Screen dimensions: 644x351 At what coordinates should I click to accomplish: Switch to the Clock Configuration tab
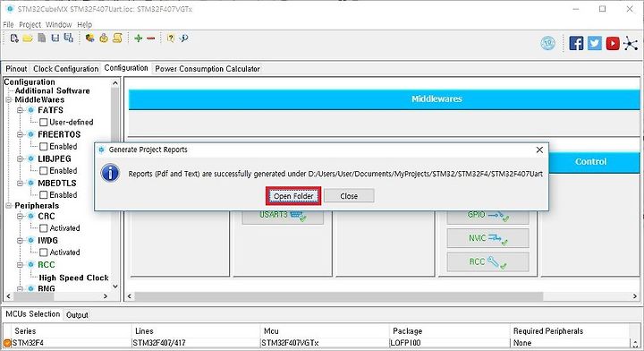(65, 69)
